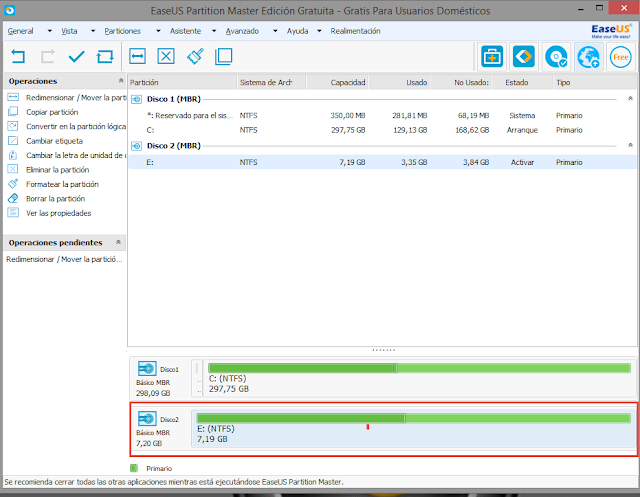Screen dimensions: 640x497
Task: Open the bootable disc creator icon
Action: point(556,57)
